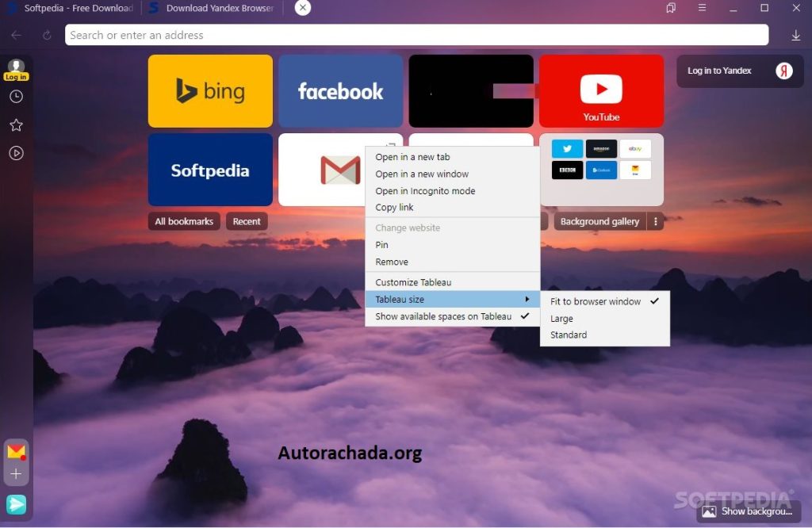This screenshot has height=528, width=812.
Task: Toggle Show available spaces on Tableau
Action: click(x=453, y=316)
